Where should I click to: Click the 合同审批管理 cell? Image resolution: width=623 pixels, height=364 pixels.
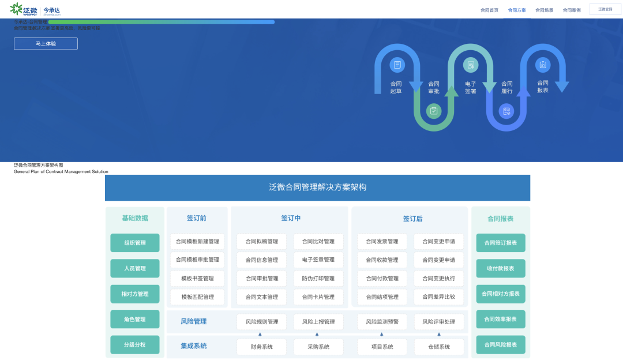point(261,279)
